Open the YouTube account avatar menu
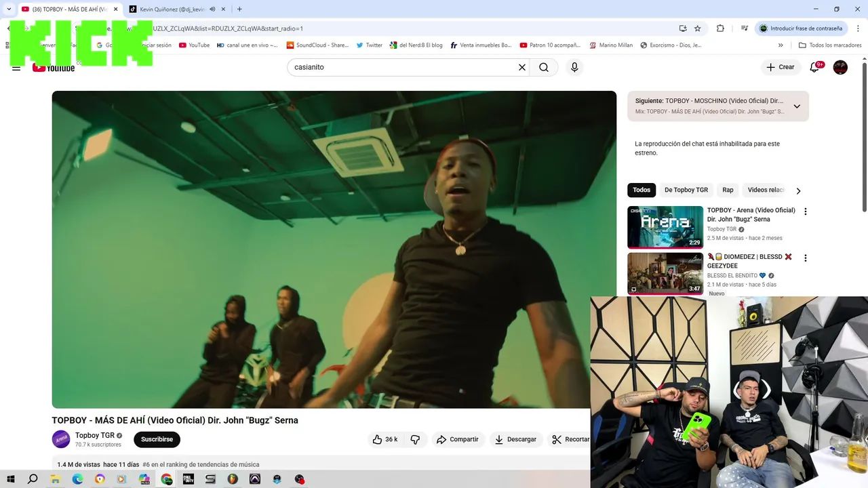Screen dimensions: 868x488 pos(840,67)
